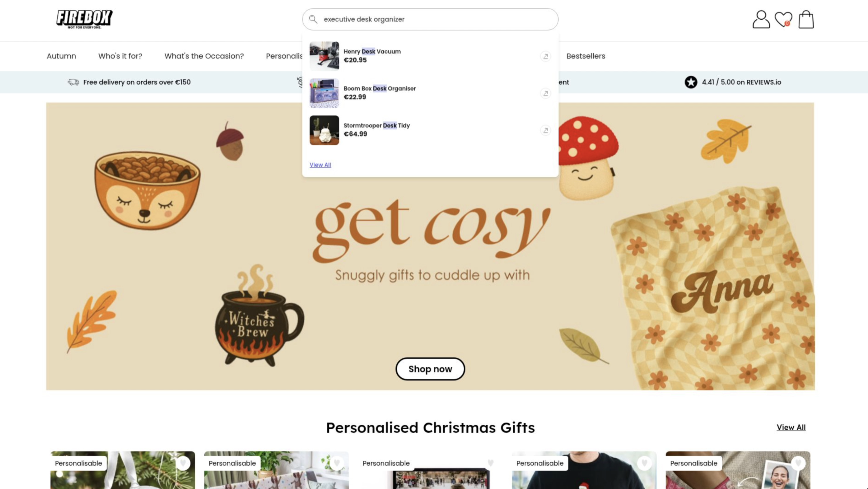This screenshot has height=489, width=868.
Task: Open the shopping bag icon
Action: pos(806,19)
